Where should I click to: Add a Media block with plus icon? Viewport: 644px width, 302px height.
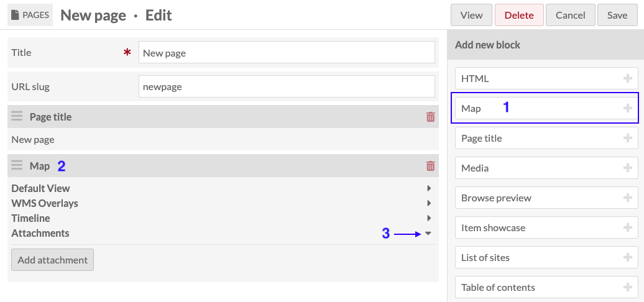[x=628, y=168]
